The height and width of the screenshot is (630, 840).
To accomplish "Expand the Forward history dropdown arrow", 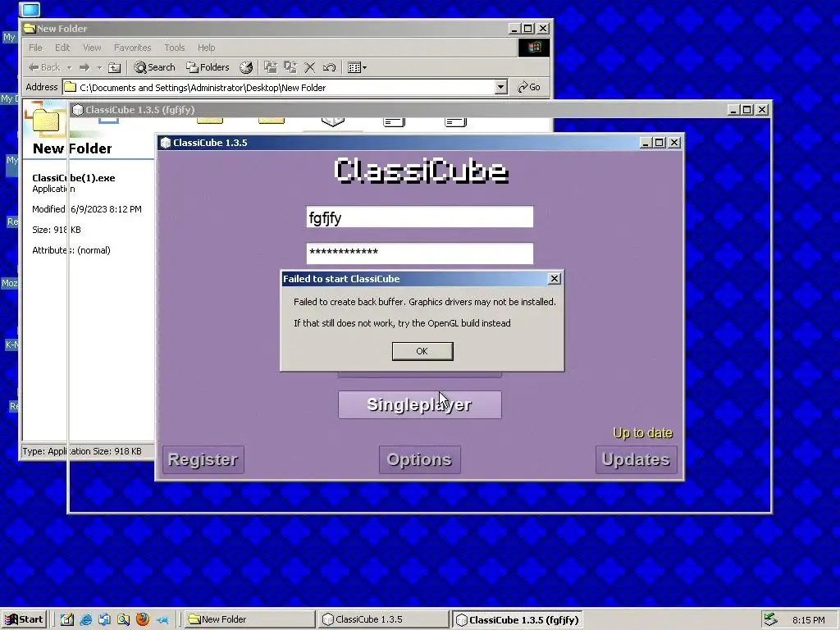I will pos(99,67).
